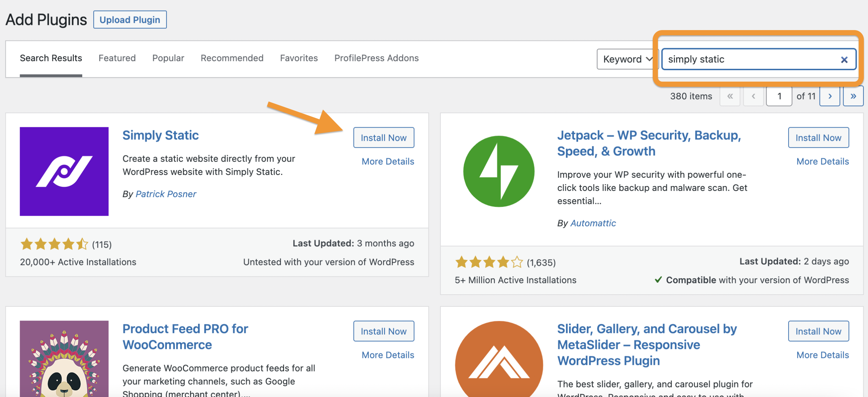Click the '380 items' count text
Screen dimensions: 868x397
tap(691, 96)
